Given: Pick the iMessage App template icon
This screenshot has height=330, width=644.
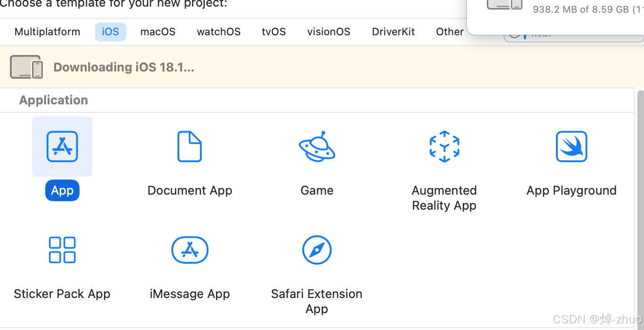Looking at the screenshot, I should [x=190, y=250].
